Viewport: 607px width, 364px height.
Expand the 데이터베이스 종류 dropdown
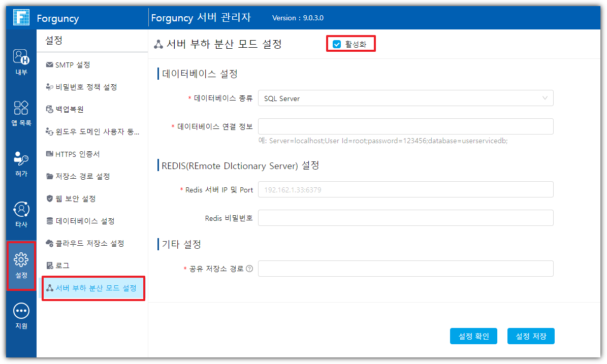pos(405,98)
